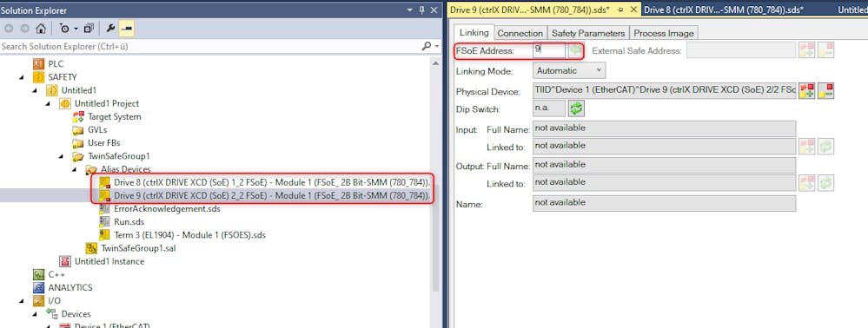The width and height of the screenshot is (868, 328).
Task: Switch to Drive 8 .sds document tab
Action: [724, 10]
